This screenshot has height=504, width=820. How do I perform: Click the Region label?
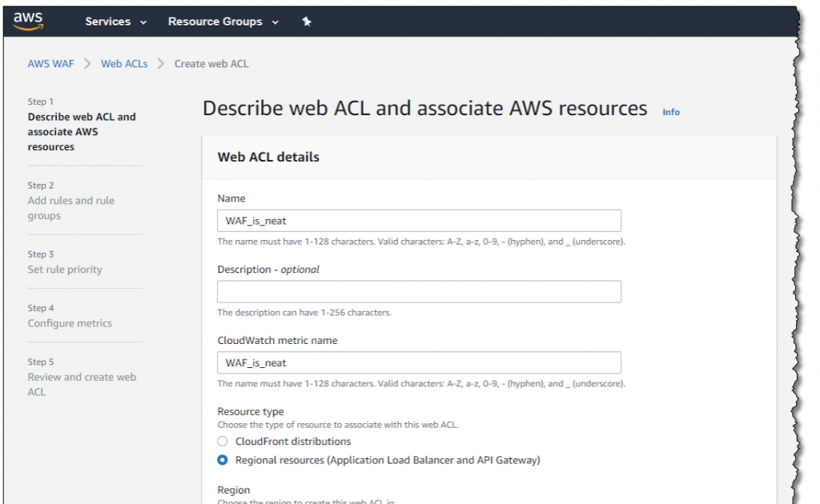click(234, 490)
